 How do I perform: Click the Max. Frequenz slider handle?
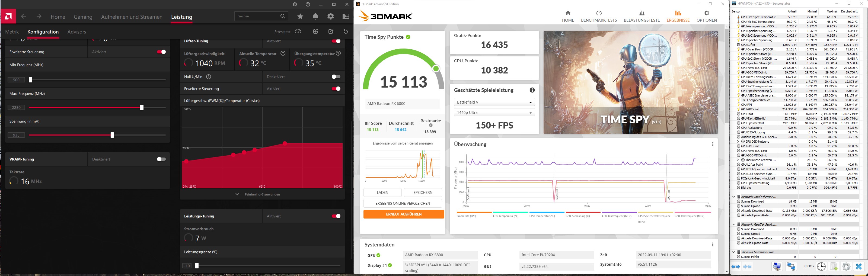click(142, 108)
